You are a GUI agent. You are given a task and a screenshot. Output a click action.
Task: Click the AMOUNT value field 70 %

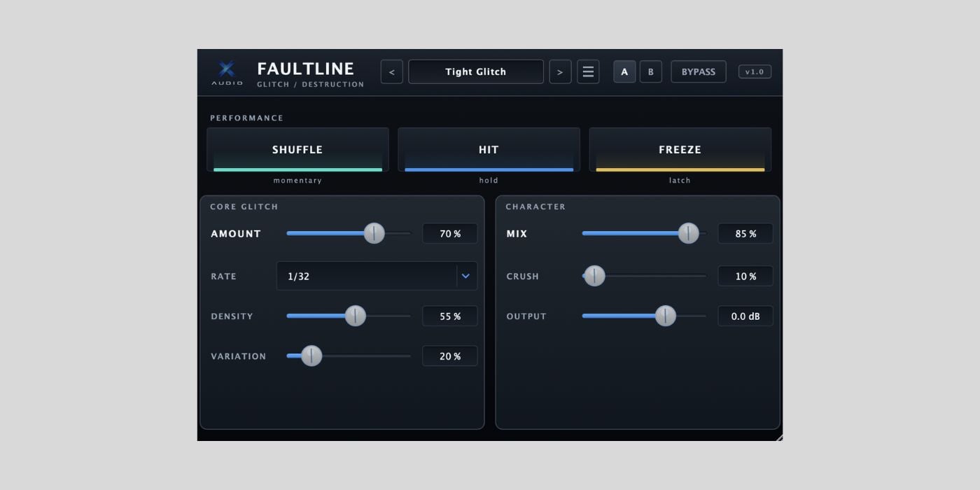[450, 233]
